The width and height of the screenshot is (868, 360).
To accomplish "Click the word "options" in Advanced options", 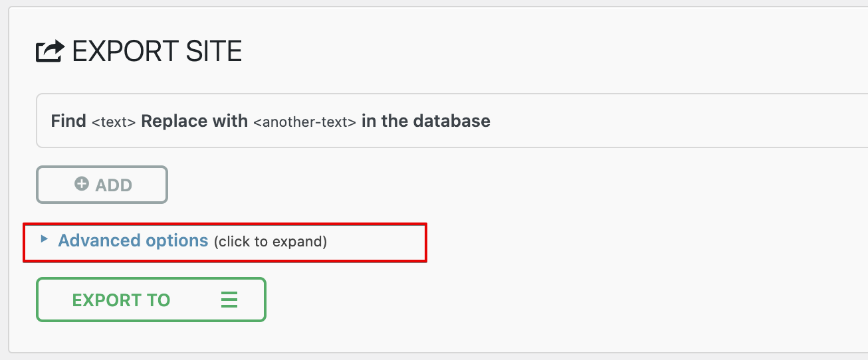I will (177, 240).
